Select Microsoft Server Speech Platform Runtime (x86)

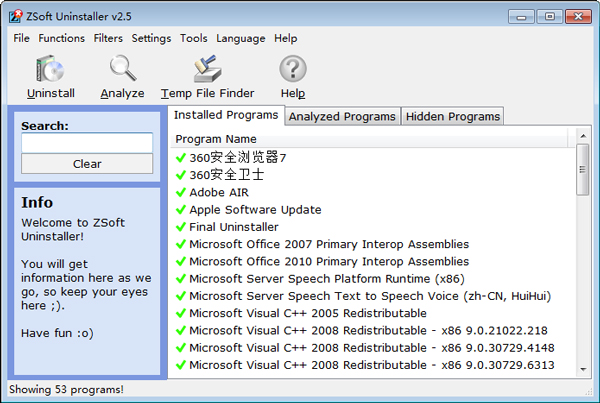[327, 279]
